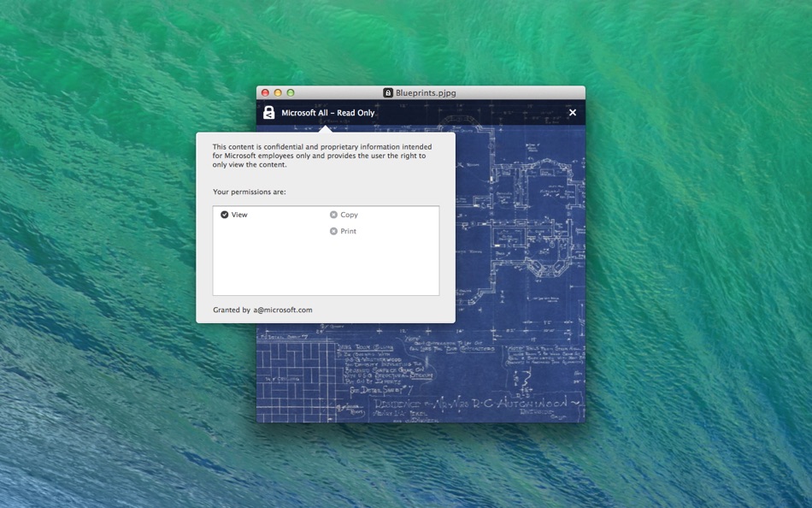Click the 'View' permission label
The height and width of the screenshot is (508, 812).
(x=239, y=215)
